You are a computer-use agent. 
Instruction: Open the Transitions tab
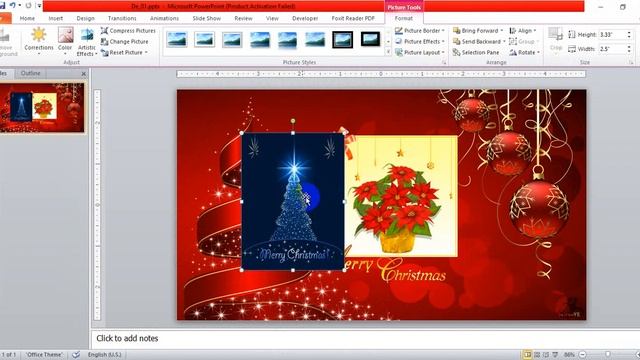coord(122,18)
